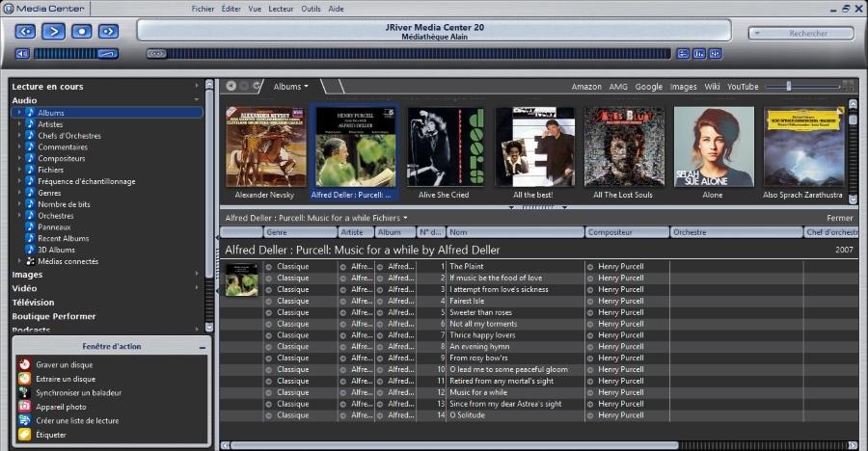Select Panneaux in the tree
Screen dimensions: 868x451
54,226
